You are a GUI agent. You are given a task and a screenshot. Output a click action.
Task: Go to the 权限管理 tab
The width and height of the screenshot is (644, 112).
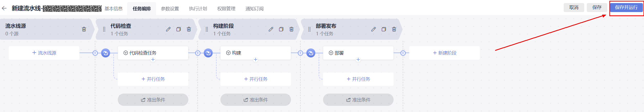226,9
